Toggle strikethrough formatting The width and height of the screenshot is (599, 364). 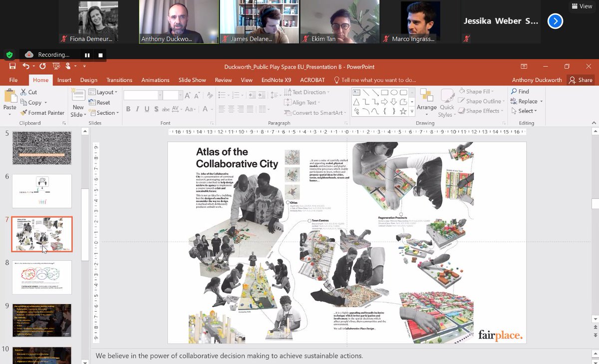coord(166,109)
